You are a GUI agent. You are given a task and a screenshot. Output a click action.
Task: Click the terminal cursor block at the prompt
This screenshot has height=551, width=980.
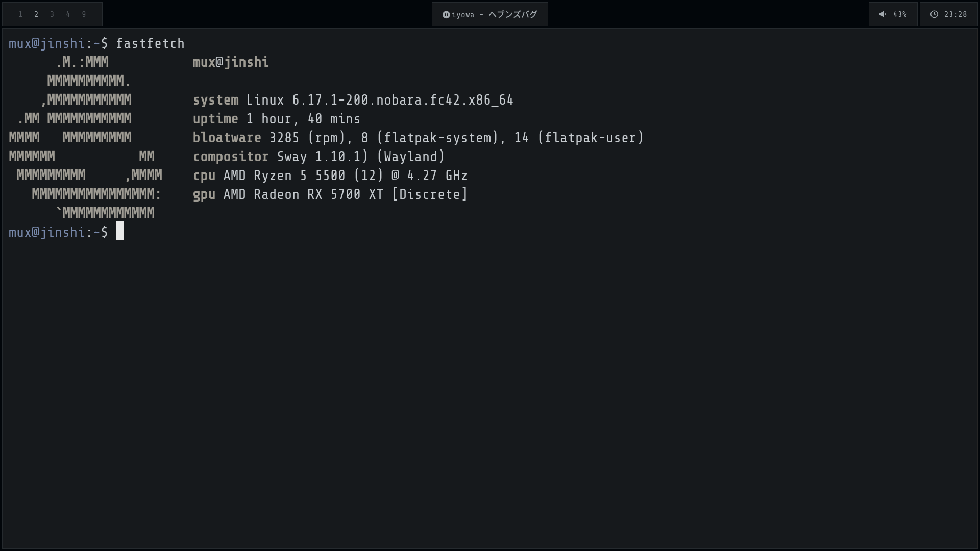click(x=119, y=232)
